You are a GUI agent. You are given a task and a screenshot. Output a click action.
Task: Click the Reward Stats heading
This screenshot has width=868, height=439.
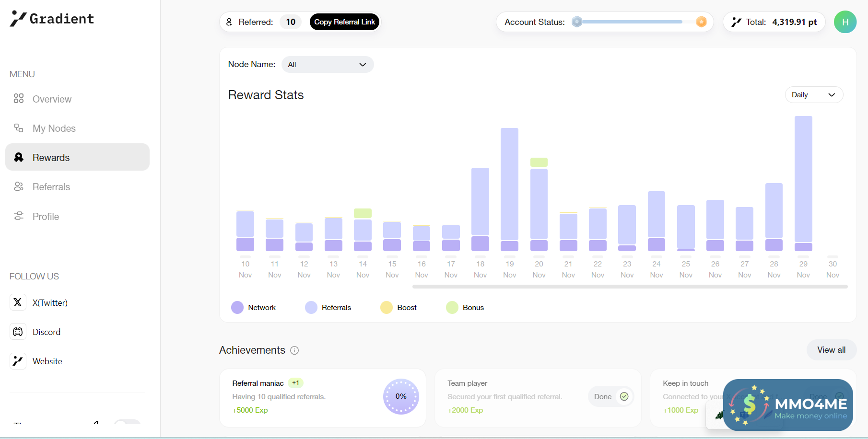(x=266, y=95)
